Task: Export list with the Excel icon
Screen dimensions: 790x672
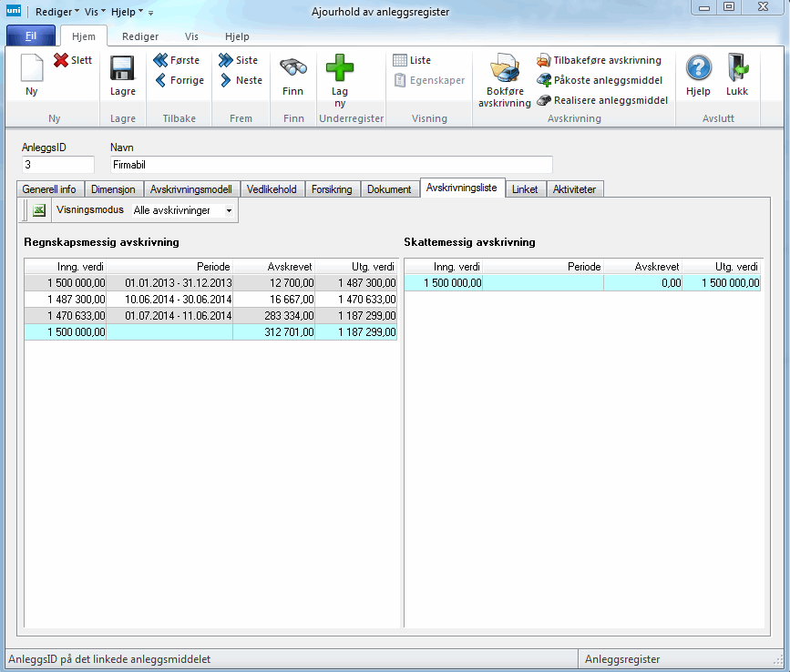Action: tap(39, 210)
